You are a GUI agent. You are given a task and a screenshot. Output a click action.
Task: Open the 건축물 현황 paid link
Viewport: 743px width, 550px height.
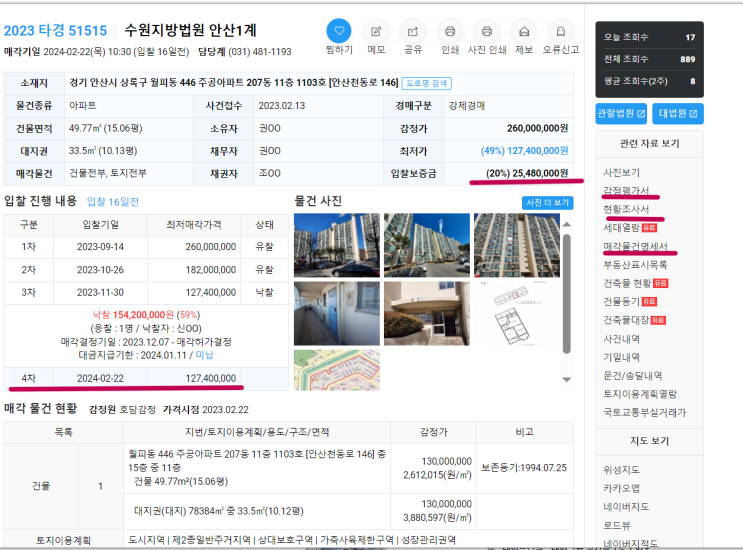[635, 283]
